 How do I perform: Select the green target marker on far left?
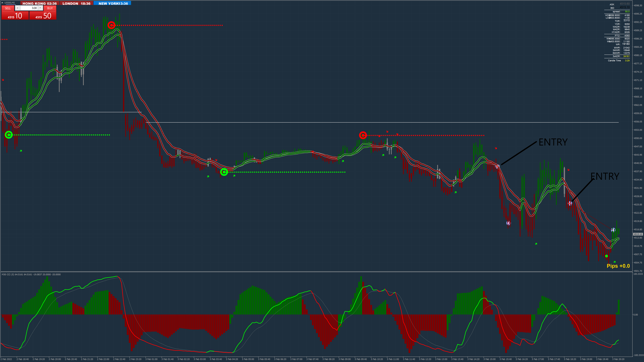click(x=9, y=135)
